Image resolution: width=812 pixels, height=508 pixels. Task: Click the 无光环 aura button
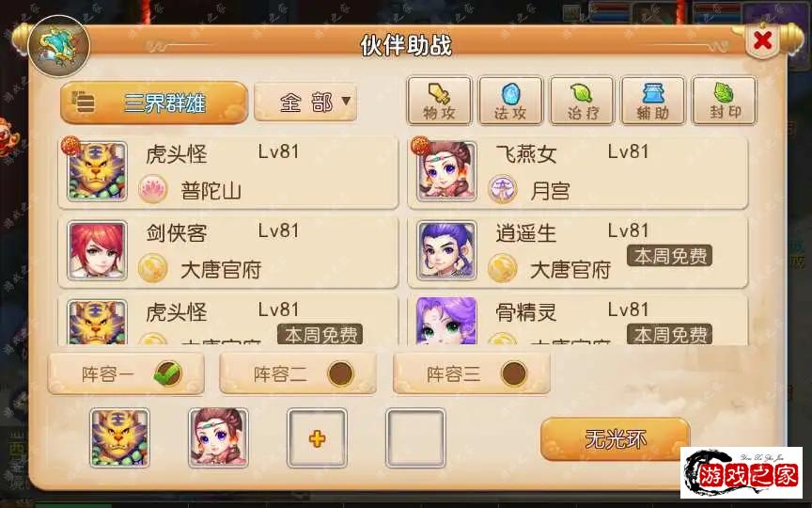pos(615,439)
